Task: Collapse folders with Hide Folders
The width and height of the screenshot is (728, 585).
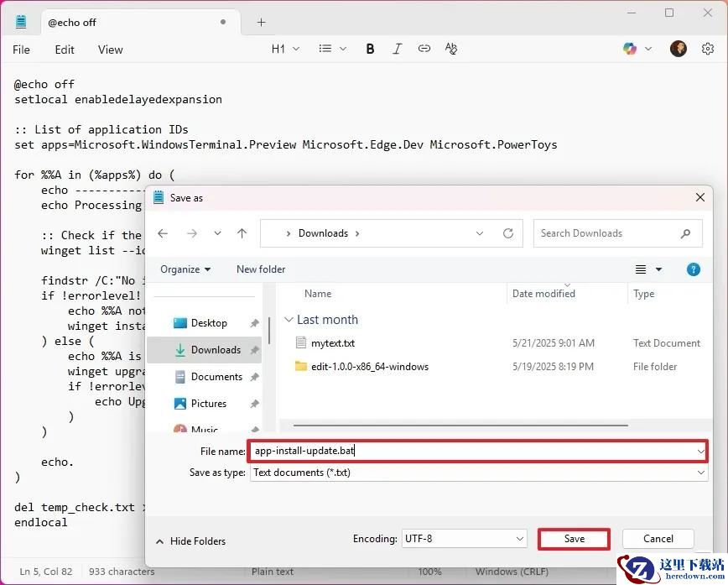Action: click(191, 541)
